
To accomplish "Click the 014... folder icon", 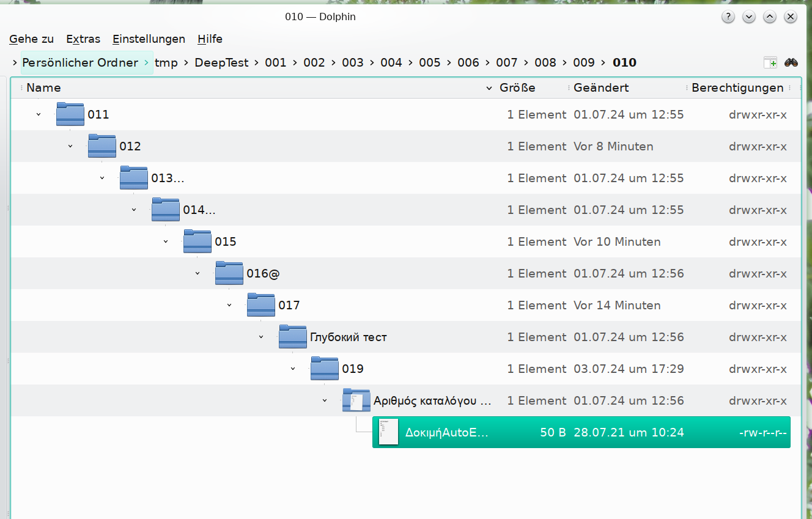I will [x=166, y=210].
